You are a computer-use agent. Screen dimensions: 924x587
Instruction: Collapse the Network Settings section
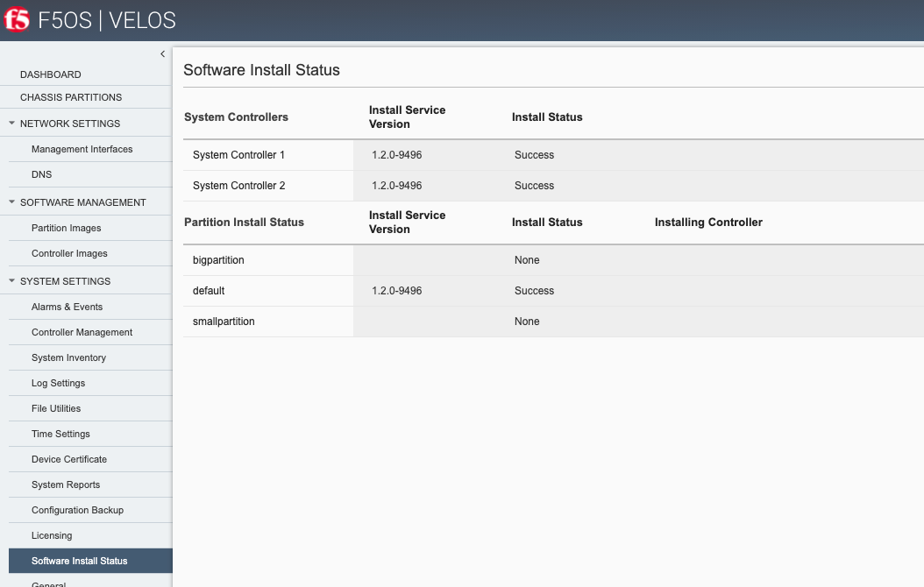(x=11, y=123)
